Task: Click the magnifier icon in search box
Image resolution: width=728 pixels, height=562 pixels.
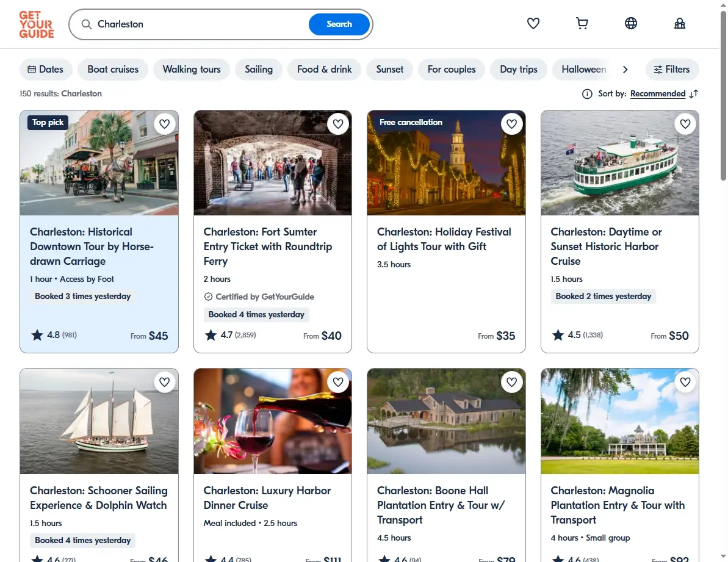Action: tap(87, 24)
